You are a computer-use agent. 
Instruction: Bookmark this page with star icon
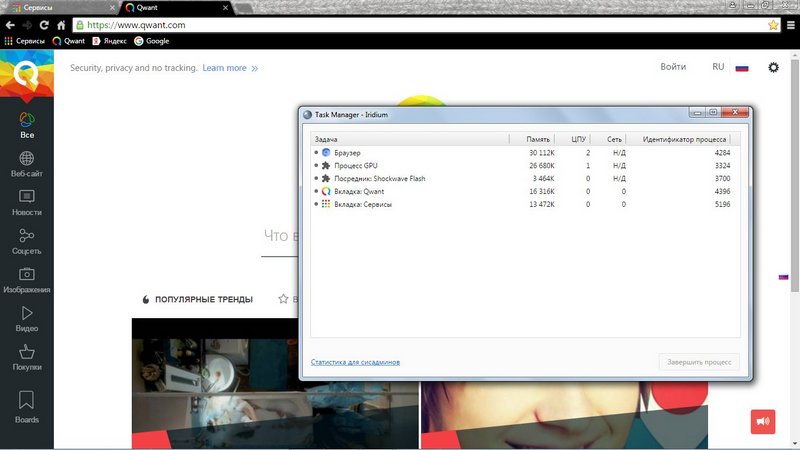coord(773,25)
